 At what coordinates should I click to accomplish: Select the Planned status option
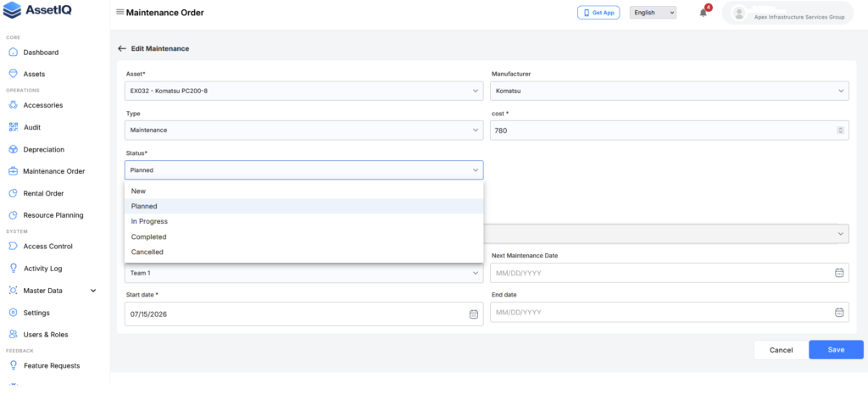coord(304,206)
